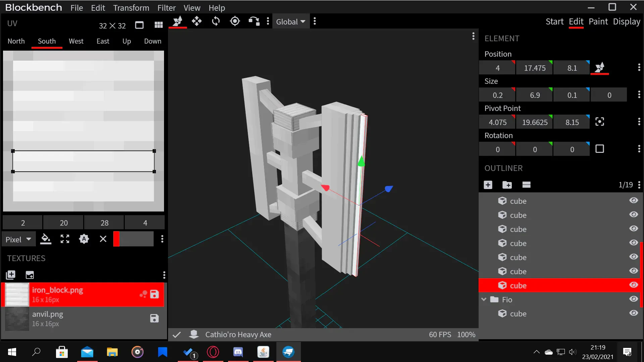This screenshot has height=362, width=644.
Task: Create a new texture
Action: [x=30, y=275]
